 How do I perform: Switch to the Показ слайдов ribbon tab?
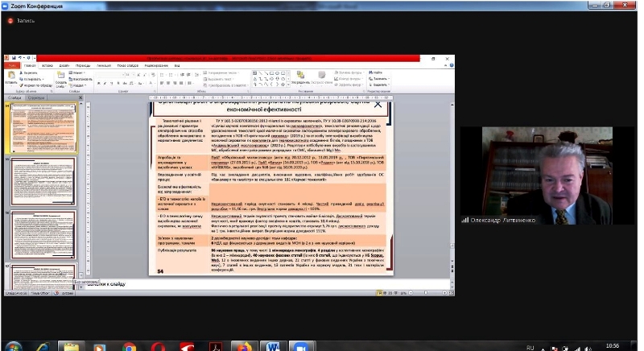128,65
